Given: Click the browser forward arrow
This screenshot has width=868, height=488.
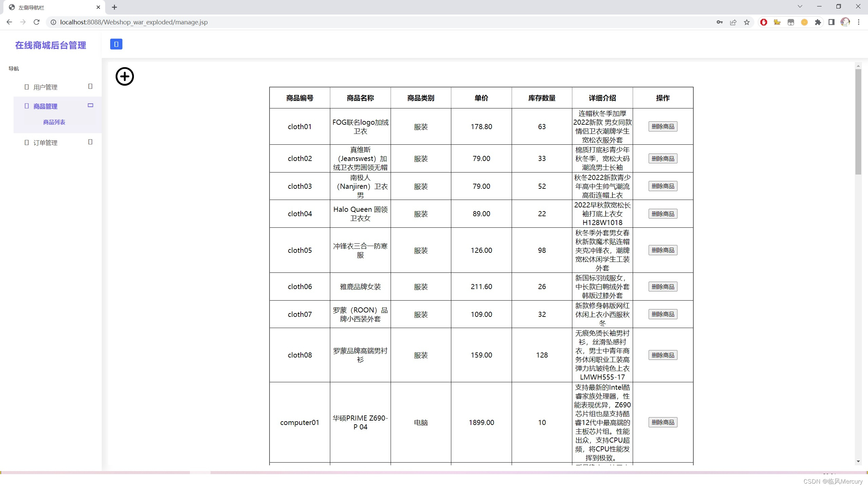Looking at the screenshot, I should (23, 22).
